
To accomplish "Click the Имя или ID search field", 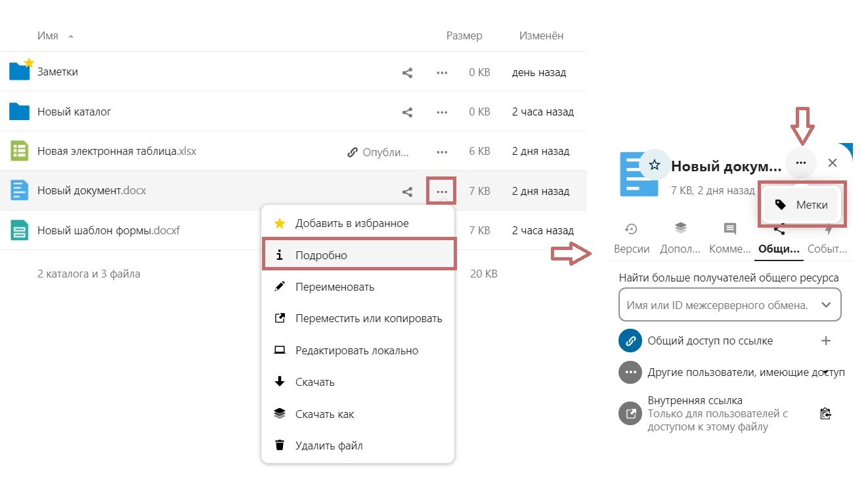I will (718, 305).
